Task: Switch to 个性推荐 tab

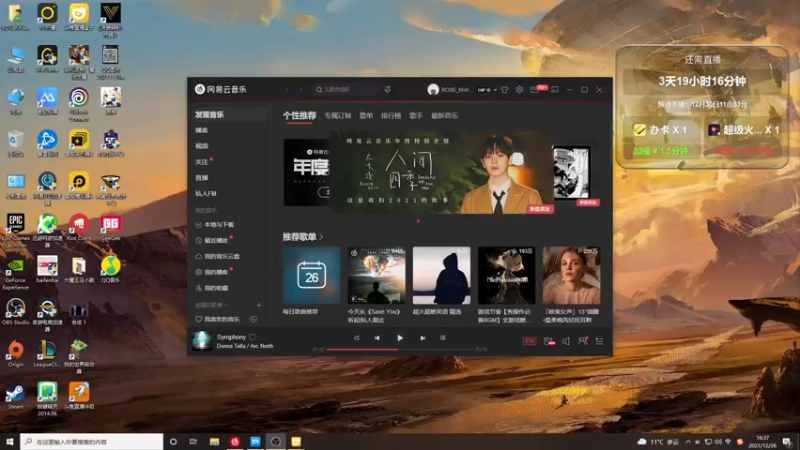Action: 299,116
